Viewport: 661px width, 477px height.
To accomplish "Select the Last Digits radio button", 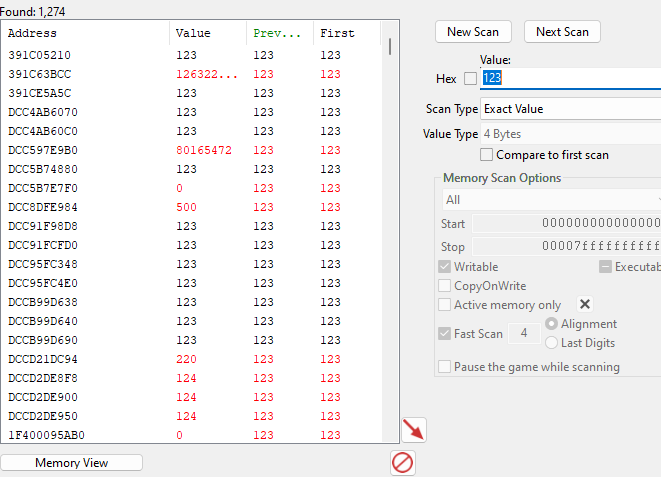I will click(551, 343).
